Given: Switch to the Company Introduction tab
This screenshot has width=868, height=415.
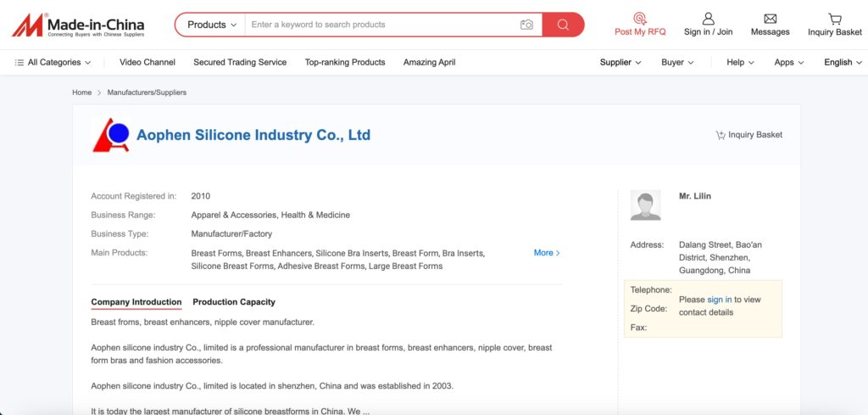Looking at the screenshot, I should click(x=136, y=302).
